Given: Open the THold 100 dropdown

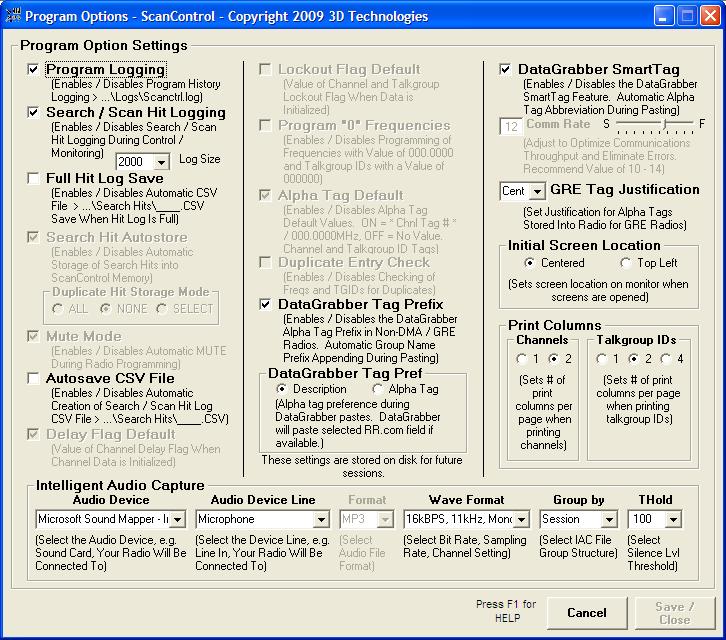Looking at the screenshot, I should tap(673, 519).
